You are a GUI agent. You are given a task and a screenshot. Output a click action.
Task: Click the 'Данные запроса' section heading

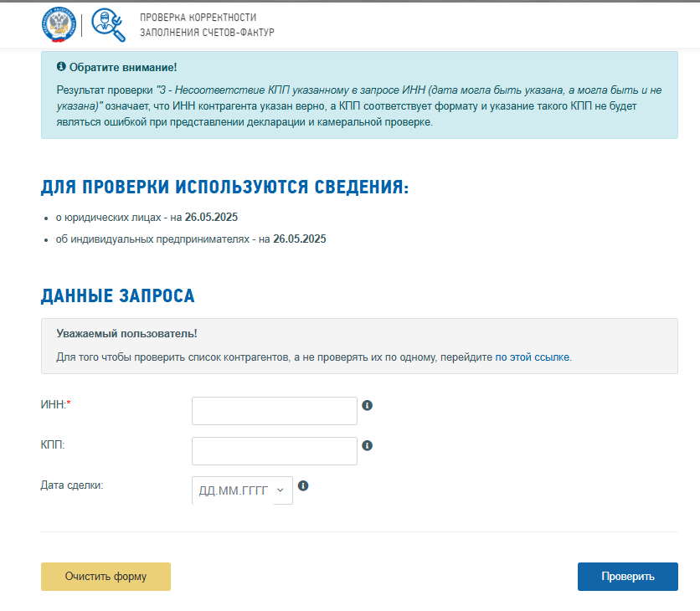tap(117, 296)
